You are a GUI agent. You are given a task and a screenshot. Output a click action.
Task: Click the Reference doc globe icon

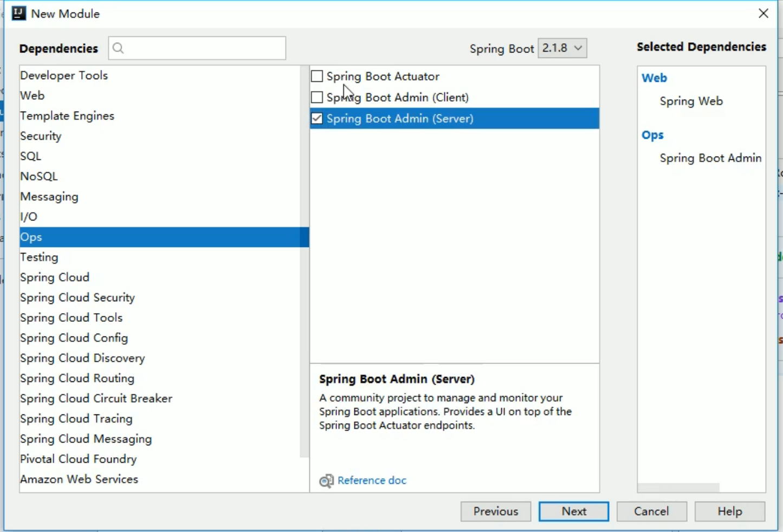tap(326, 481)
